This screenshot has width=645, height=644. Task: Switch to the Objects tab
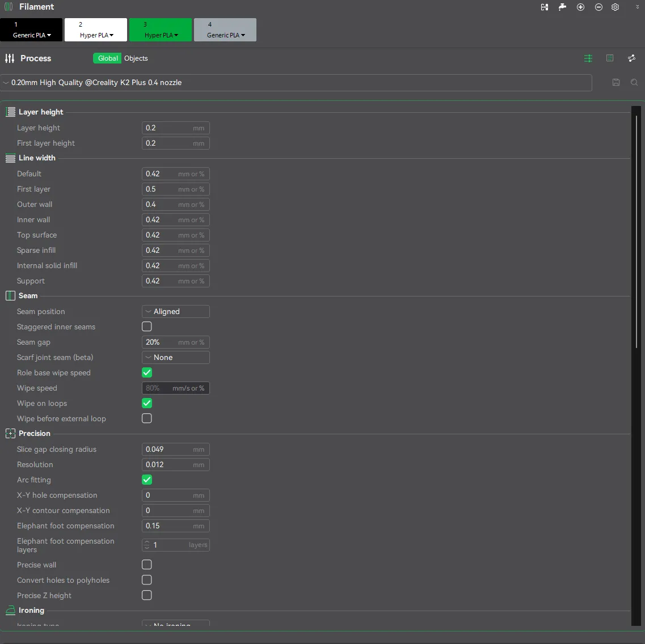pyautogui.click(x=136, y=58)
